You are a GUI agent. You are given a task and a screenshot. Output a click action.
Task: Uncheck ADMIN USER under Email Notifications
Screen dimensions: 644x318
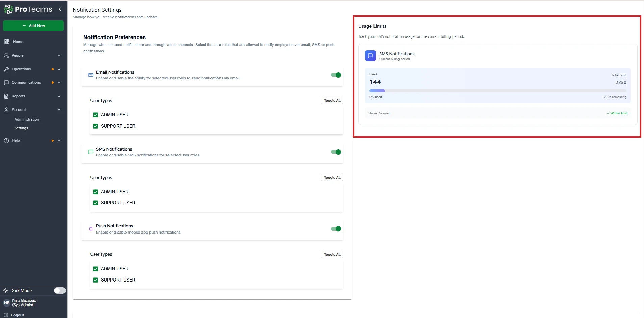click(x=96, y=115)
